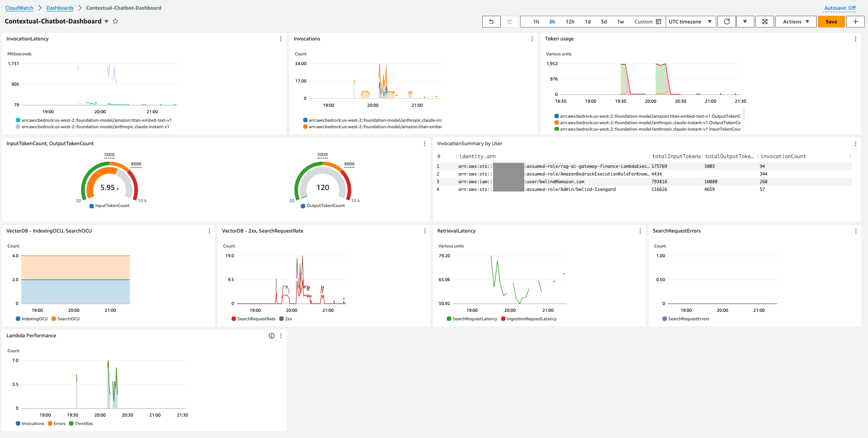
Task: Navigate back via the CloudWatch breadcrumb link
Action: tap(19, 8)
